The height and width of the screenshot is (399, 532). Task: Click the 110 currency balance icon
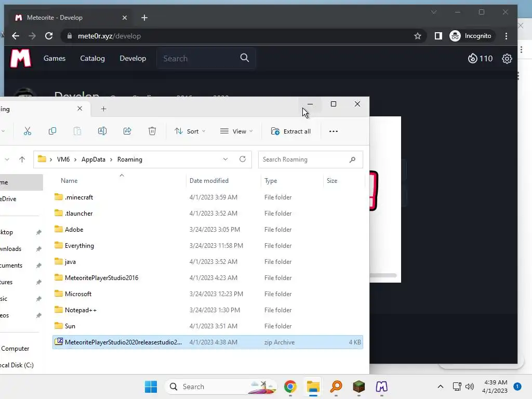click(x=472, y=58)
